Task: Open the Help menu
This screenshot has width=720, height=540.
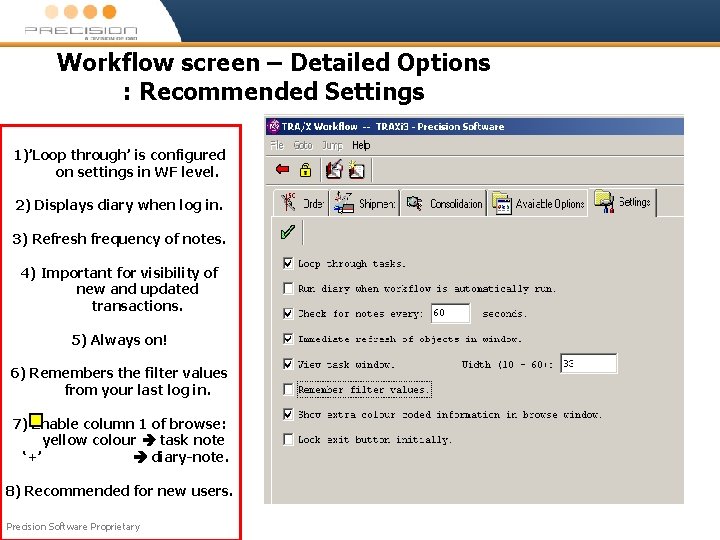Action: (x=361, y=145)
